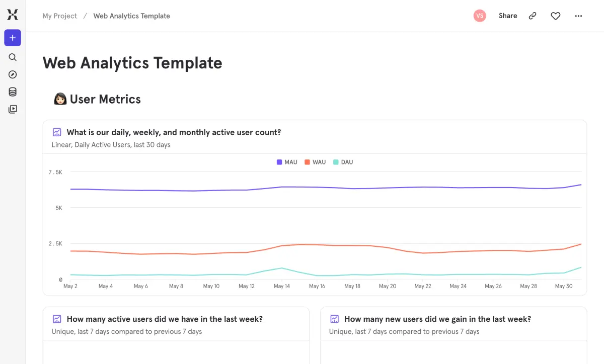Toggle WAU series in chart legend
The width and height of the screenshot is (604, 364).
pyautogui.click(x=315, y=162)
